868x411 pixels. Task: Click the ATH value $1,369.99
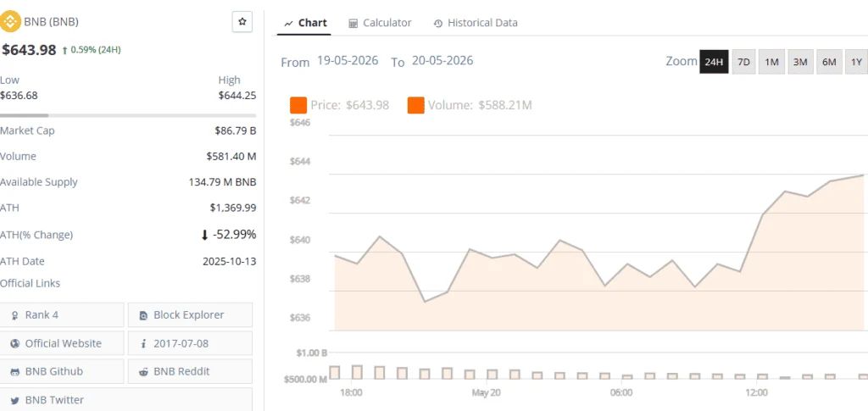(233, 208)
